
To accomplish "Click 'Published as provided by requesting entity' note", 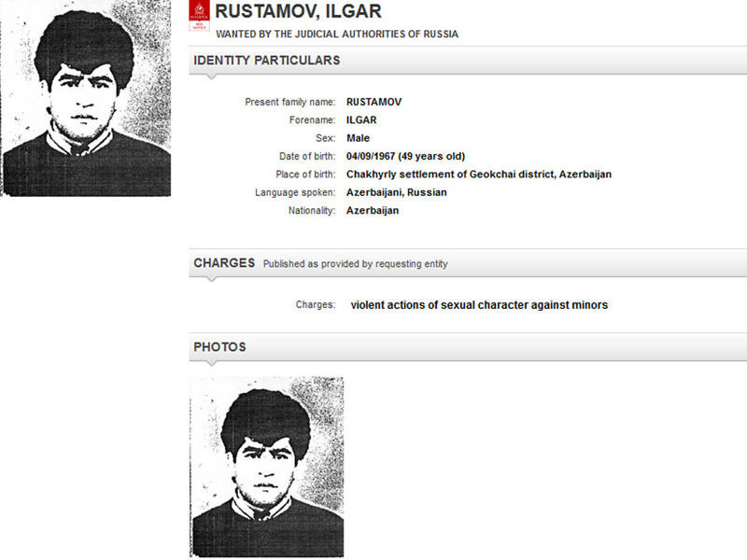I will click(x=355, y=264).
